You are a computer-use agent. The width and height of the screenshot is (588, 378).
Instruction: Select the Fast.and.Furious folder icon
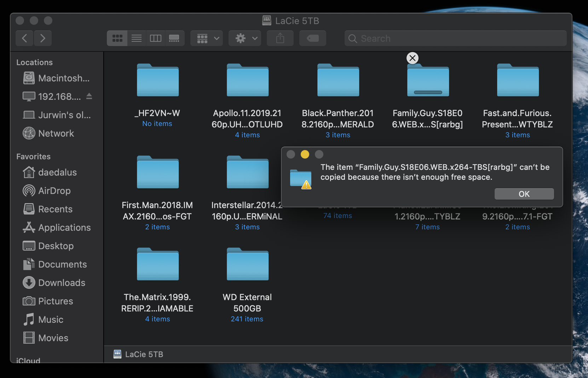(518, 80)
